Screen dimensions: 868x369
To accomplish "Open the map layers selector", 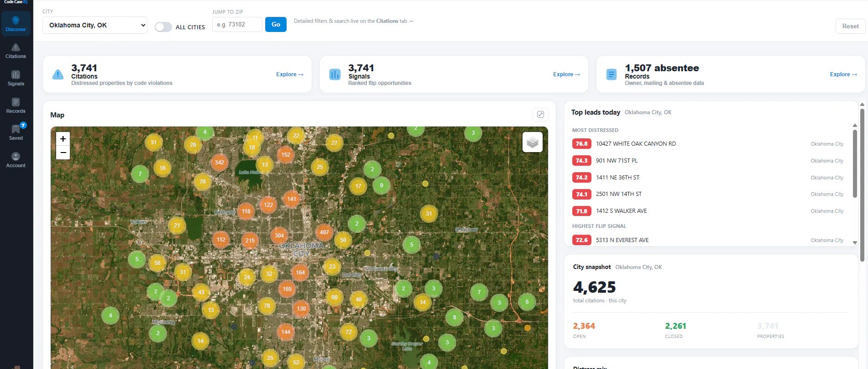I will tap(533, 142).
